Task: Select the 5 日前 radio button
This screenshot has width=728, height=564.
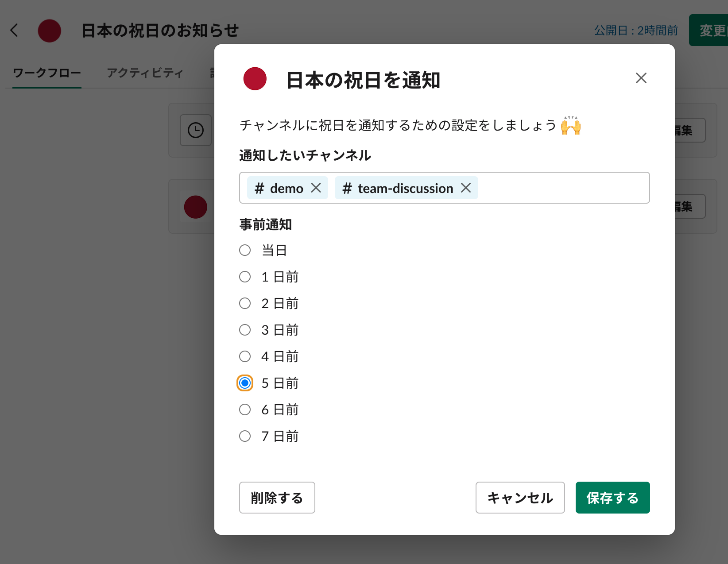Action: 245,383
